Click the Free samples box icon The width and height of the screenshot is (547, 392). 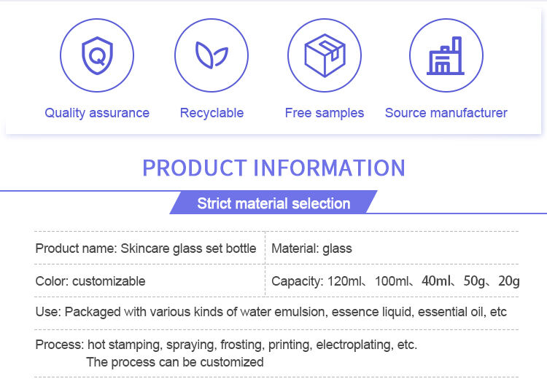click(325, 55)
